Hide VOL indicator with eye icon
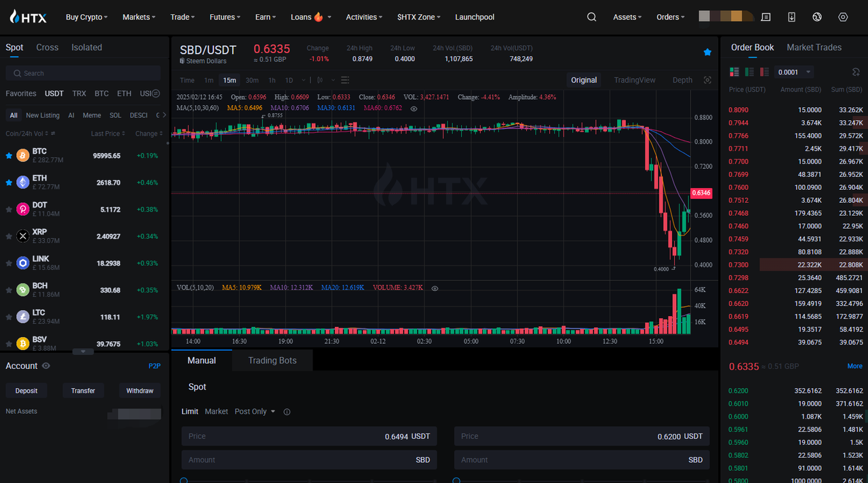Screen dimensions: 868x483 click(x=435, y=288)
